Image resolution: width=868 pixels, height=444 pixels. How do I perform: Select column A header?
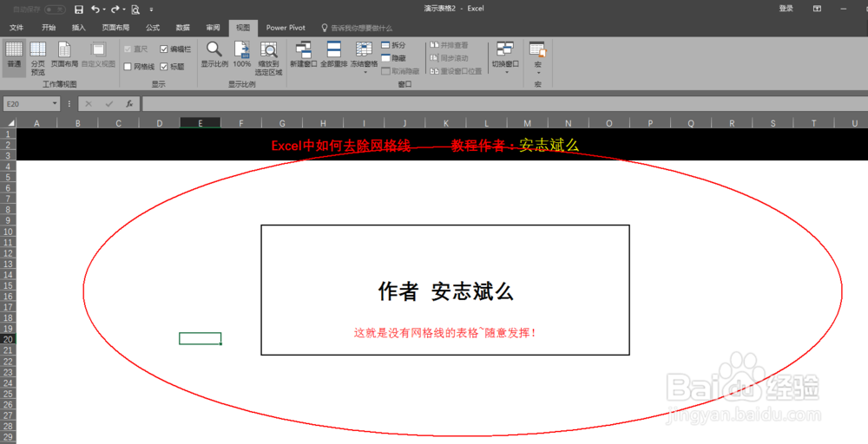[37, 123]
